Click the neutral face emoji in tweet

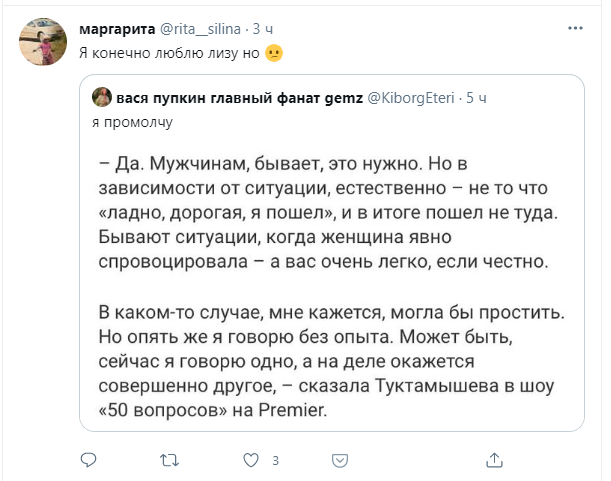tap(275, 54)
